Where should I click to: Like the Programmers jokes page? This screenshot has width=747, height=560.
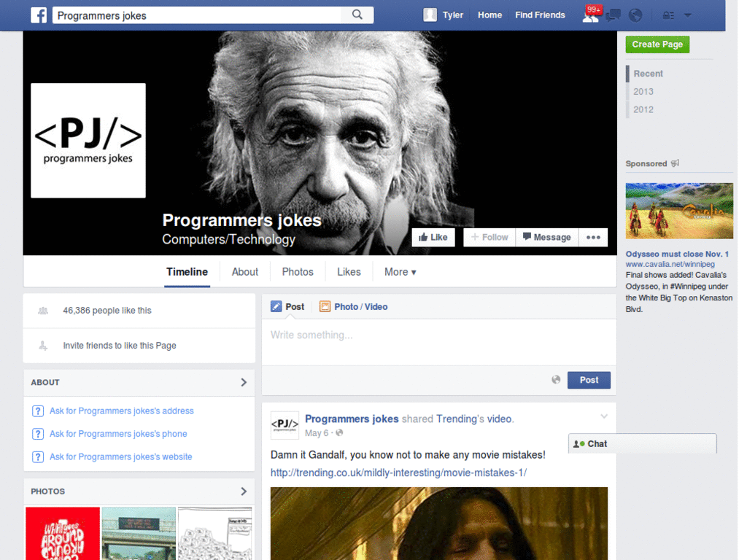coord(433,237)
